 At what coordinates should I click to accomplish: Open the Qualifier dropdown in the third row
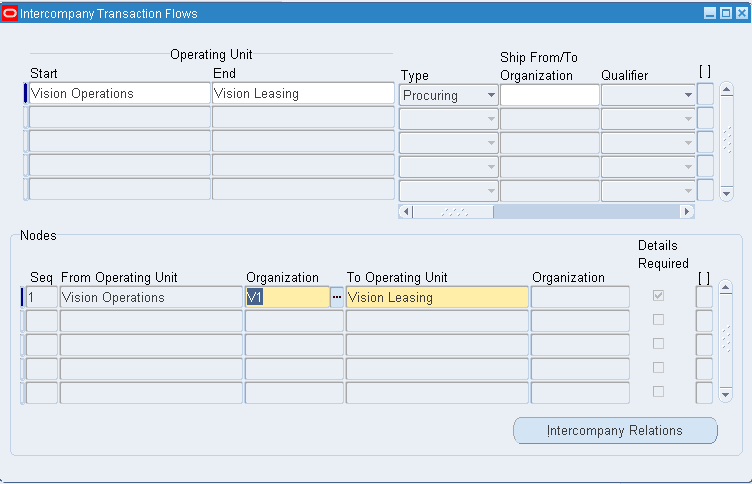tap(648, 142)
